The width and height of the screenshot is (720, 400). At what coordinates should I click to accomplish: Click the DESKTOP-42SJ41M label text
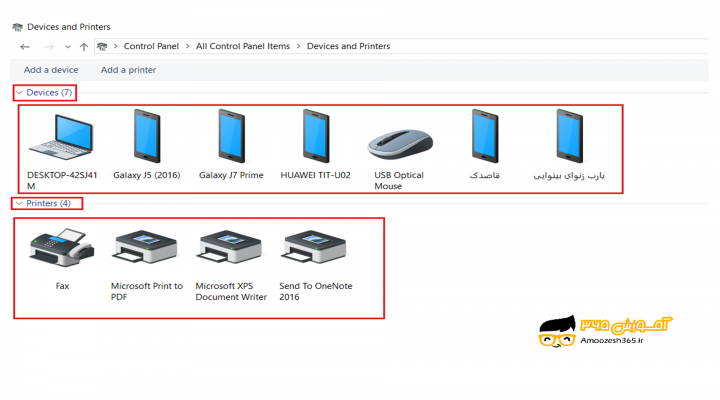(x=62, y=180)
